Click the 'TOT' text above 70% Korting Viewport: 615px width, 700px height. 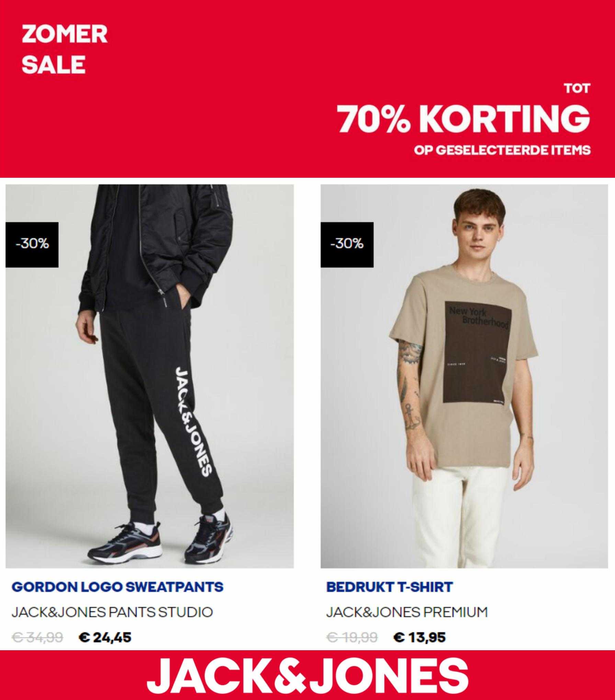pyautogui.click(x=577, y=89)
